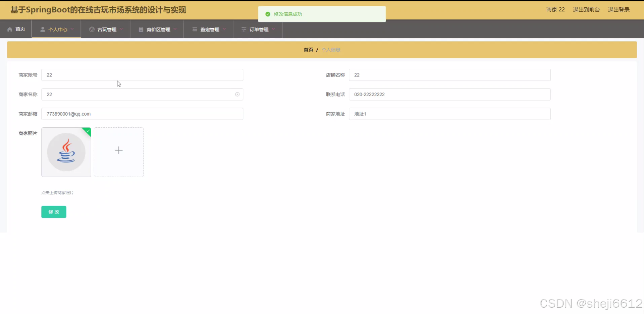The width and height of the screenshot is (644, 314).
Task: Click the 修改 submit button
Action: click(x=54, y=212)
